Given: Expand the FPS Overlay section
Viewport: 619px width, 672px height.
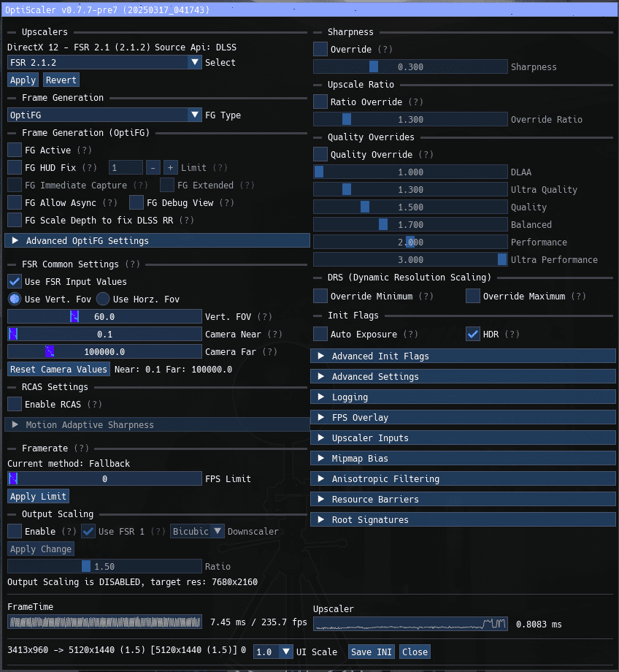Looking at the screenshot, I should 463,417.
